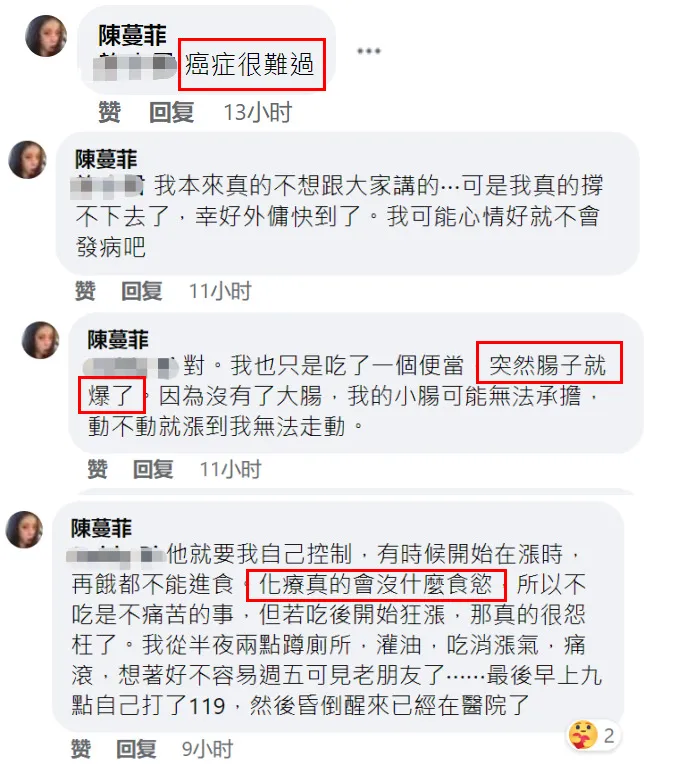Click 陳蔓菲 name in first comment
686x764 pixels.
click(x=133, y=35)
